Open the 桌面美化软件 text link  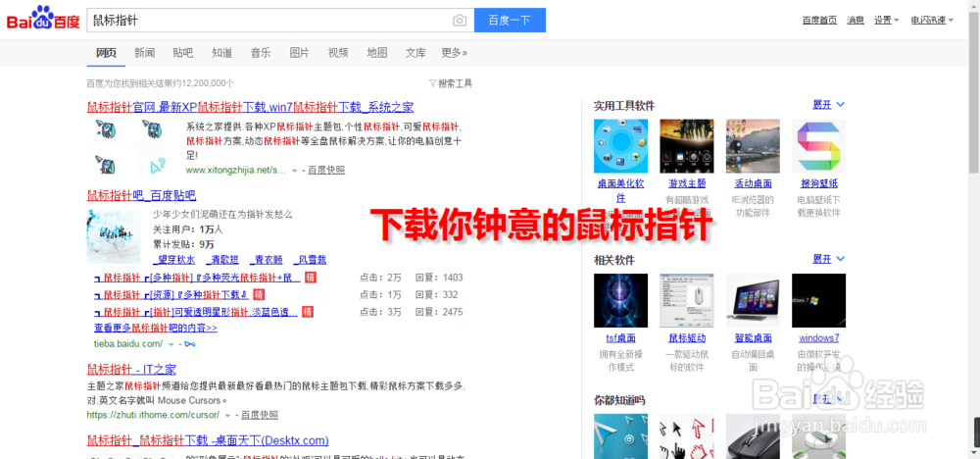[620, 190]
